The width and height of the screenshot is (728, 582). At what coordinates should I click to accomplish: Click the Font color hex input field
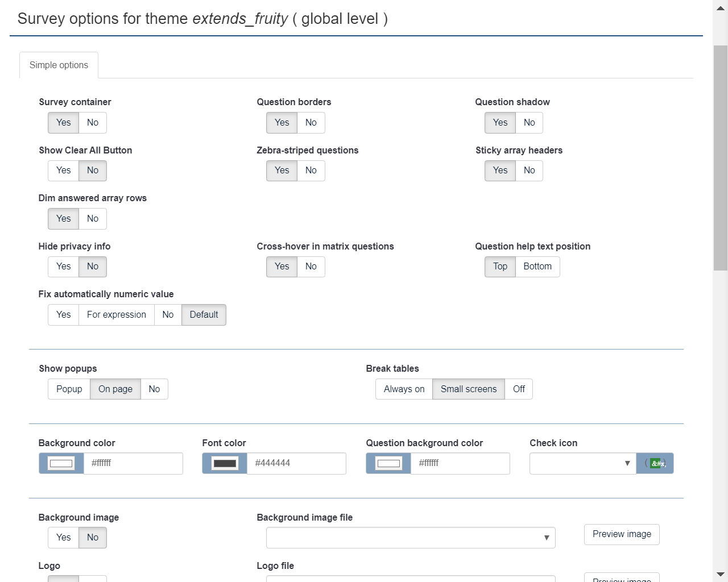[x=296, y=463]
